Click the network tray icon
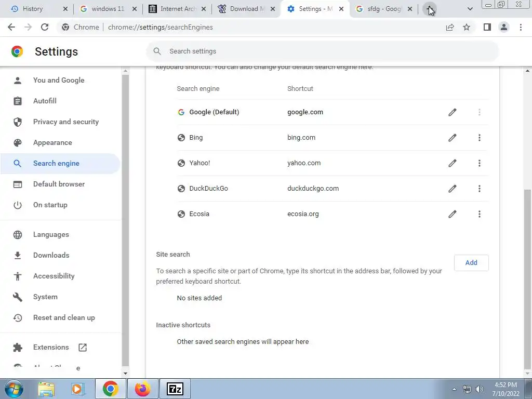The height and width of the screenshot is (399, 532). (x=467, y=389)
